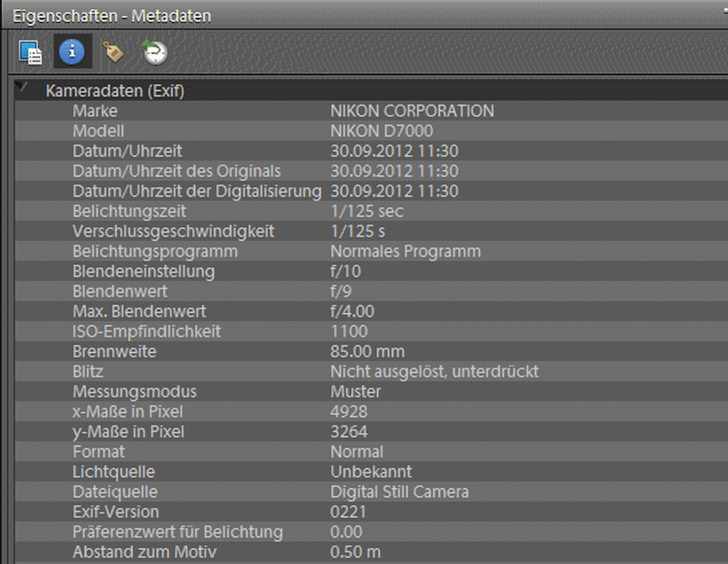Screen dimensions: 728x564
Task: Select the 1/125 s value
Action: pyautogui.click(x=358, y=231)
